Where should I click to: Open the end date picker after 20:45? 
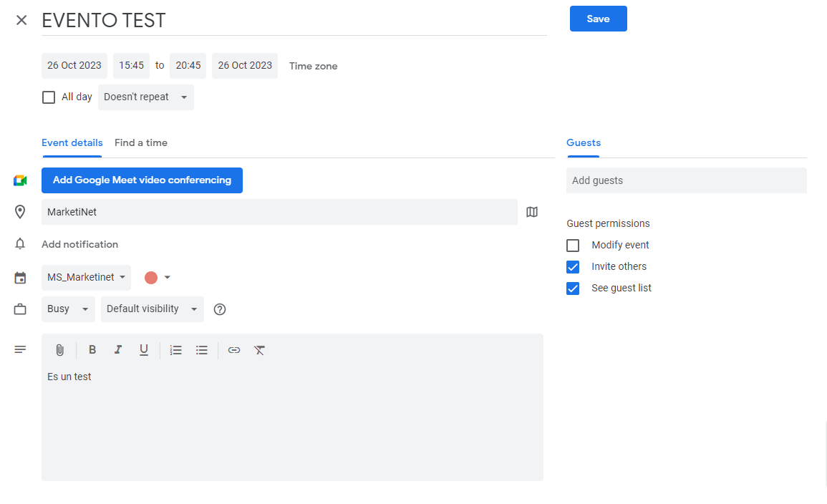point(246,65)
